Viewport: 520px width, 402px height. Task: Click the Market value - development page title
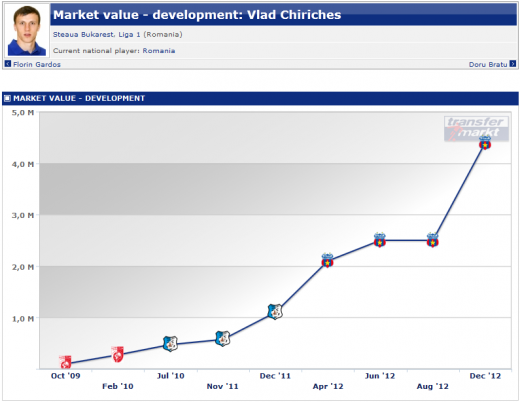[x=197, y=15]
